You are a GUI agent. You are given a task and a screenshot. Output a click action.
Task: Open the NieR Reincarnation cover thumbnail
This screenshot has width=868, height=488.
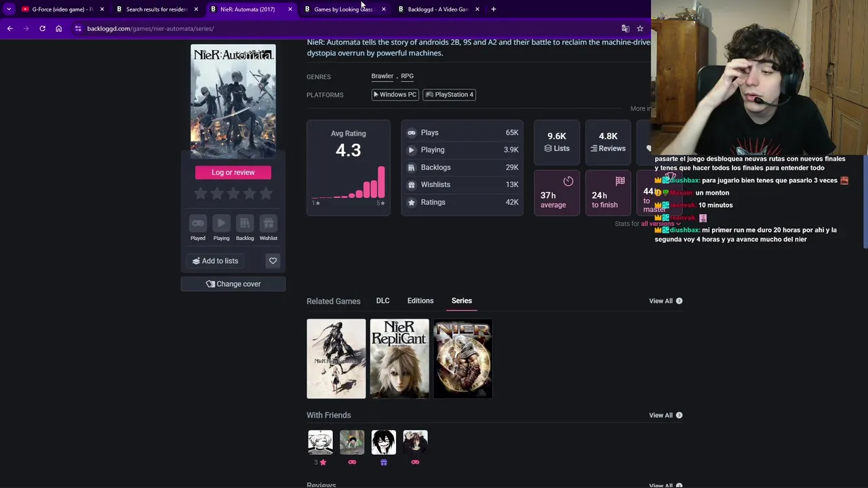pos(336,359)
